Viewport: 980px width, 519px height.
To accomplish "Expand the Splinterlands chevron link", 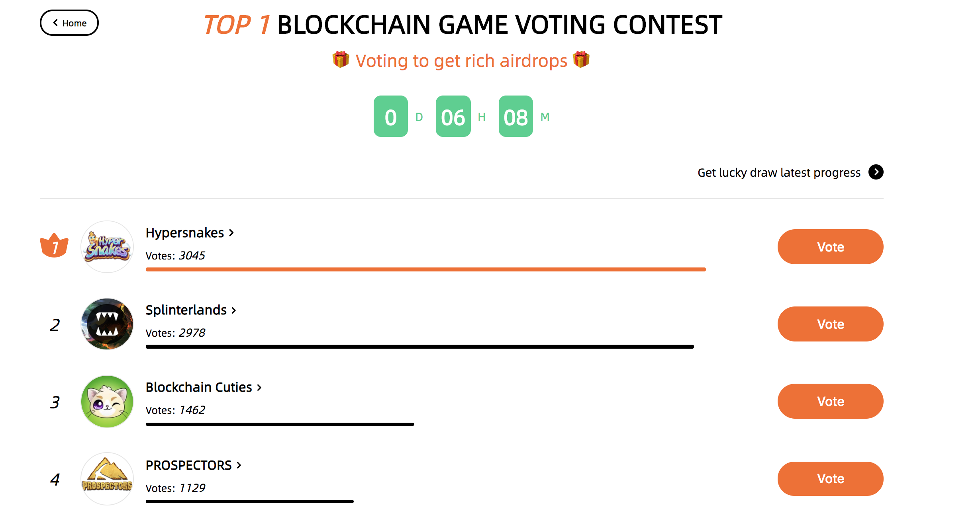I will (234, 310).
